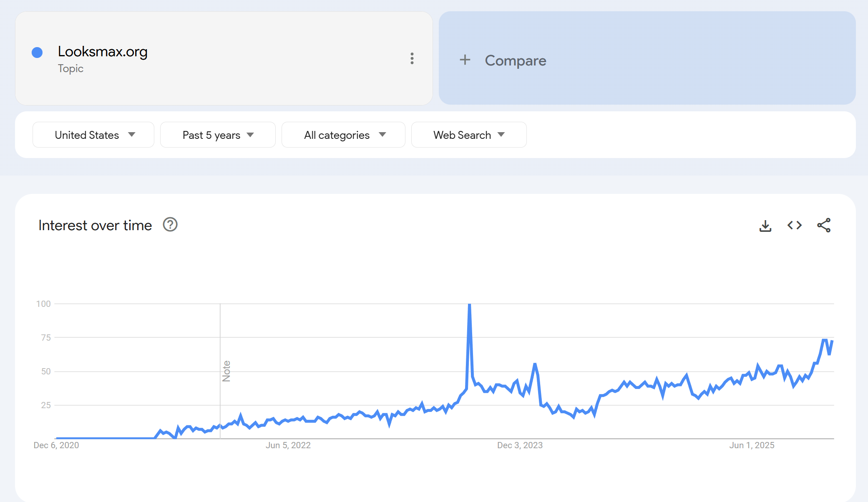Click the Jun 5, 2022 axis label

click(x=288, y=445)
